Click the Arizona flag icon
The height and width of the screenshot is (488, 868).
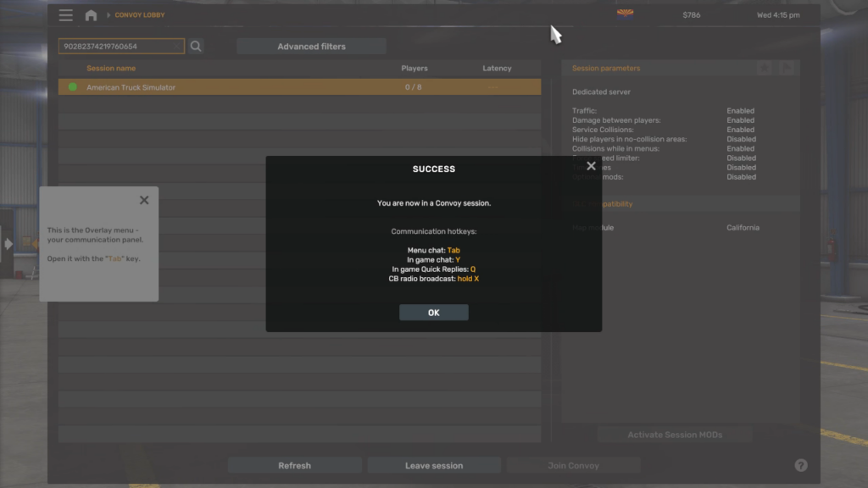click(625, 14)
